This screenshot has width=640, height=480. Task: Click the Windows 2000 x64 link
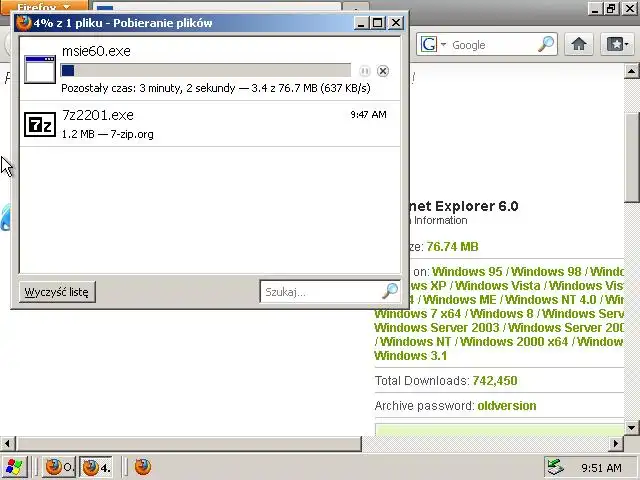tap(514, 341)
